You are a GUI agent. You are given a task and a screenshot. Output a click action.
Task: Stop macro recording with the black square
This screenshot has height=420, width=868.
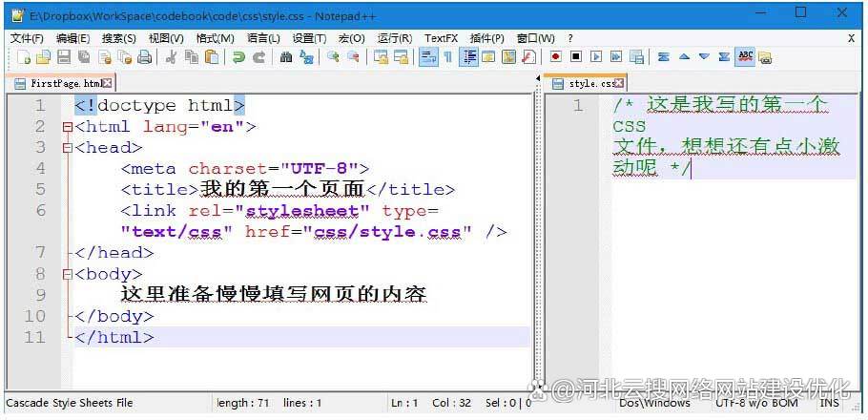pyautogui.click(x=576, y=57)
